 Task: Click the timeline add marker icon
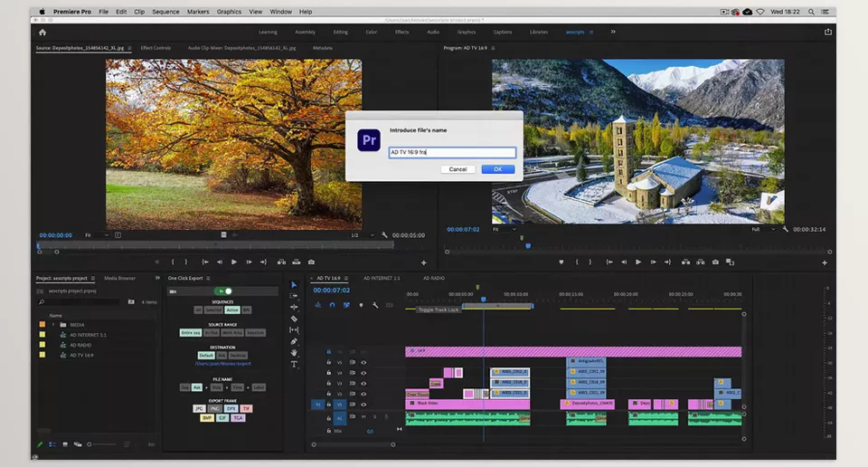point(361,305)
